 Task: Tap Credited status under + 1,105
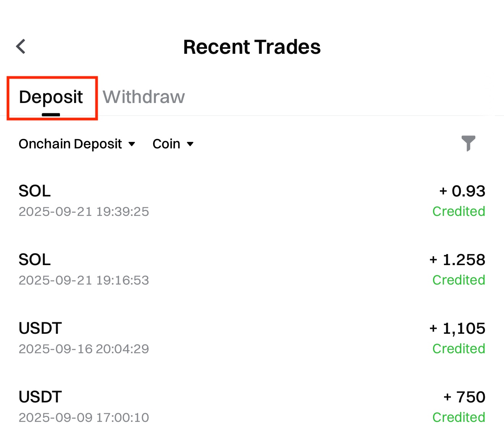459,349
